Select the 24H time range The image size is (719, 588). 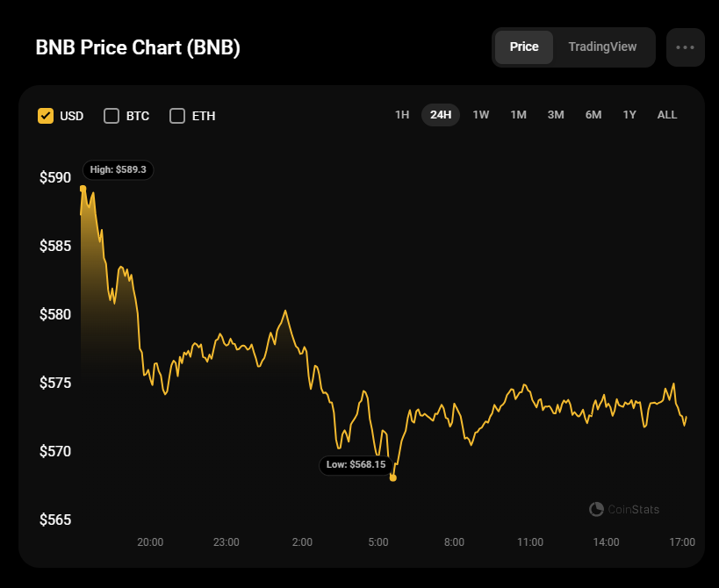tap(440, 115)
